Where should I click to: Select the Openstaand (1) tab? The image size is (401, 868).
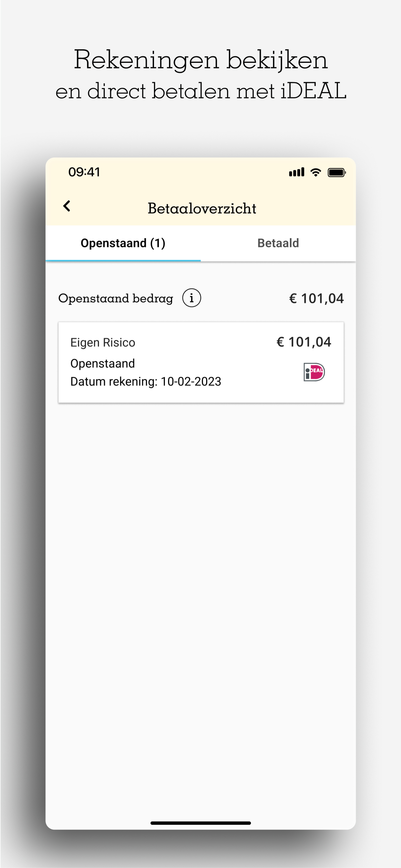(123, 243)
